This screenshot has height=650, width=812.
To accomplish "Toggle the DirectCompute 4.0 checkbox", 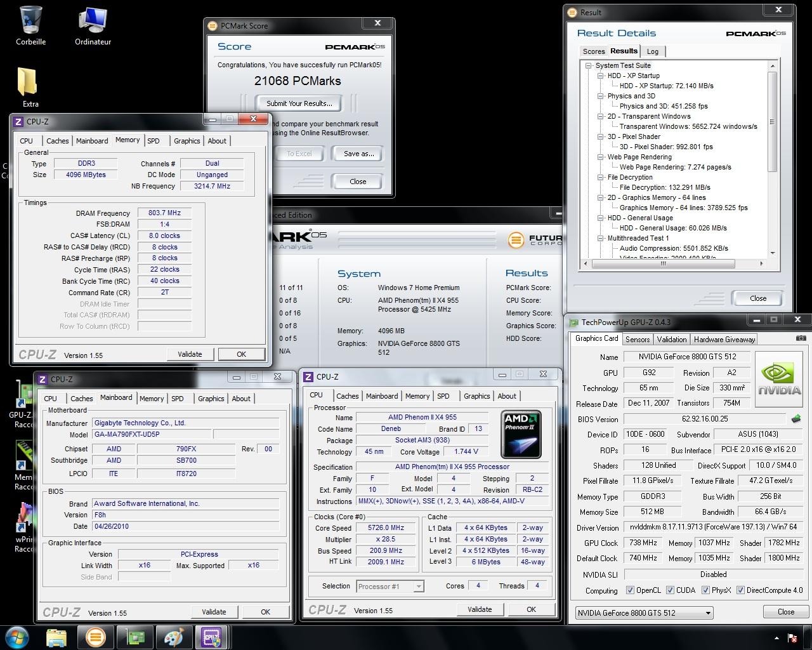I will pos(740,590).
